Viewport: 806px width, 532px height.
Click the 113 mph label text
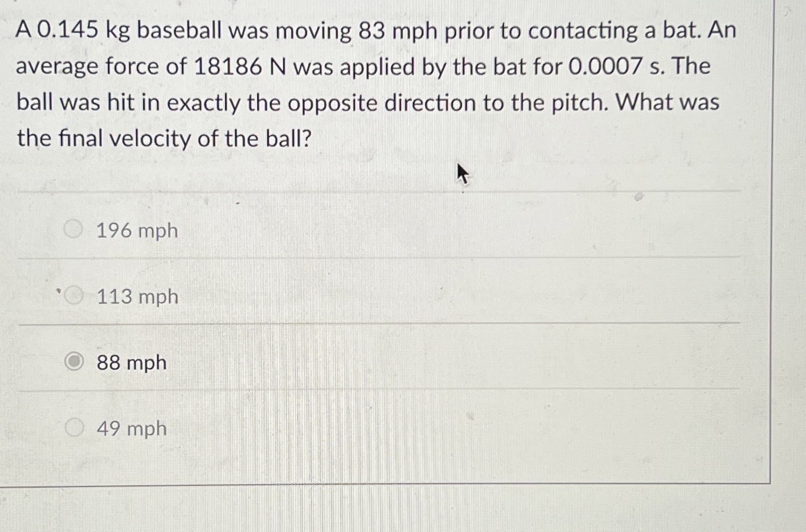(x=136, y=296)
